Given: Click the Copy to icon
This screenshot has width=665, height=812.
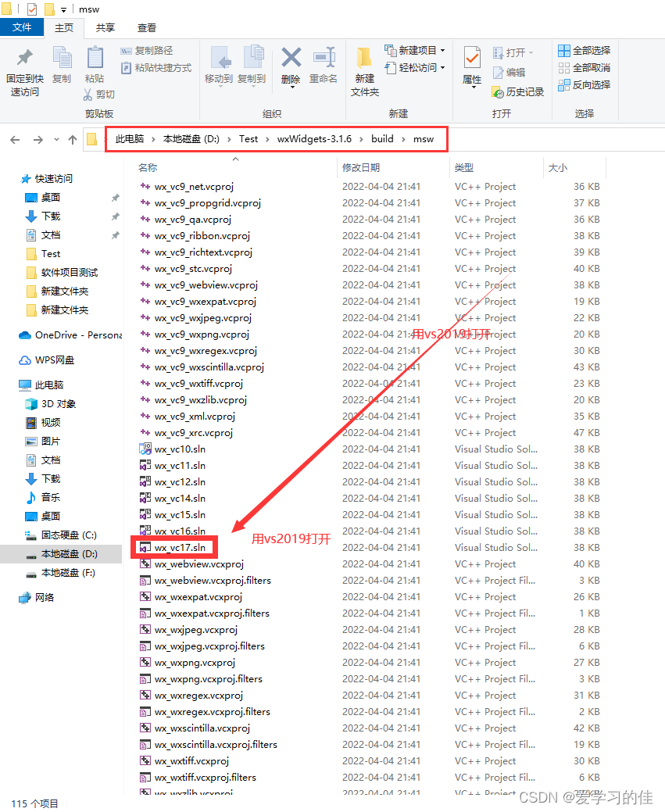Looking at the screenshot, I should click(254, 57).
